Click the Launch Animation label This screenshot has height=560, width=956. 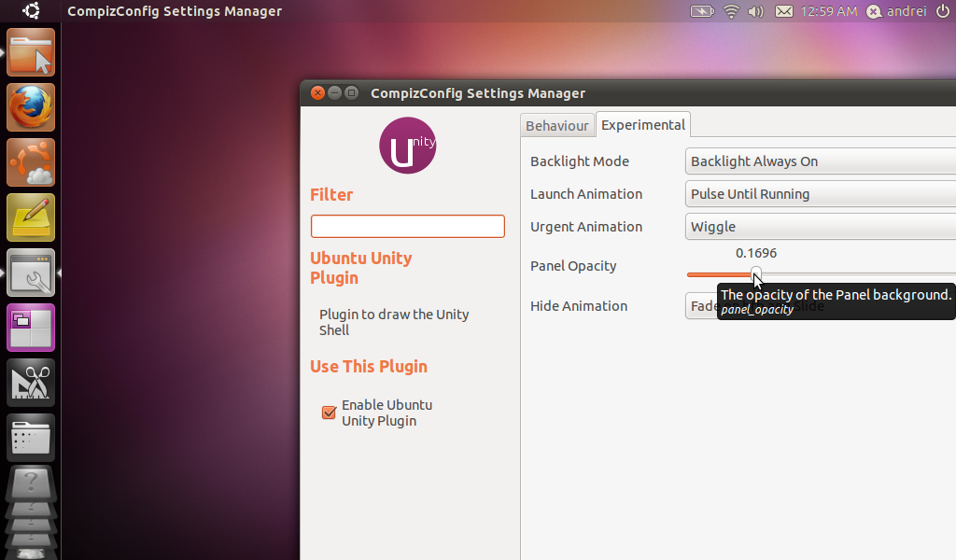586,194
